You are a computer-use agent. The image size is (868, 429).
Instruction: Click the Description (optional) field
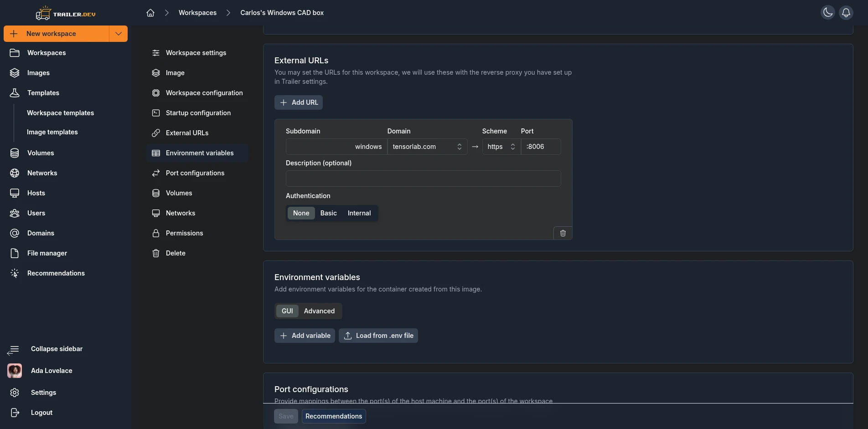coord(423,179)
